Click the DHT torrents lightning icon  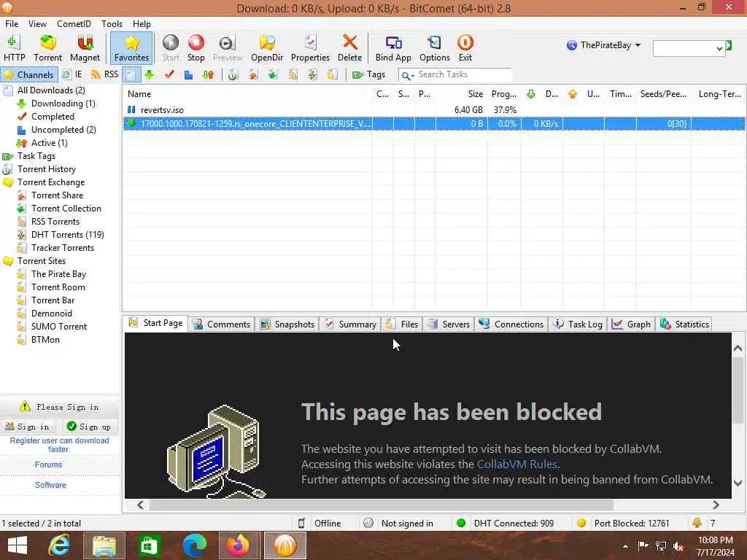coord(312,75)
